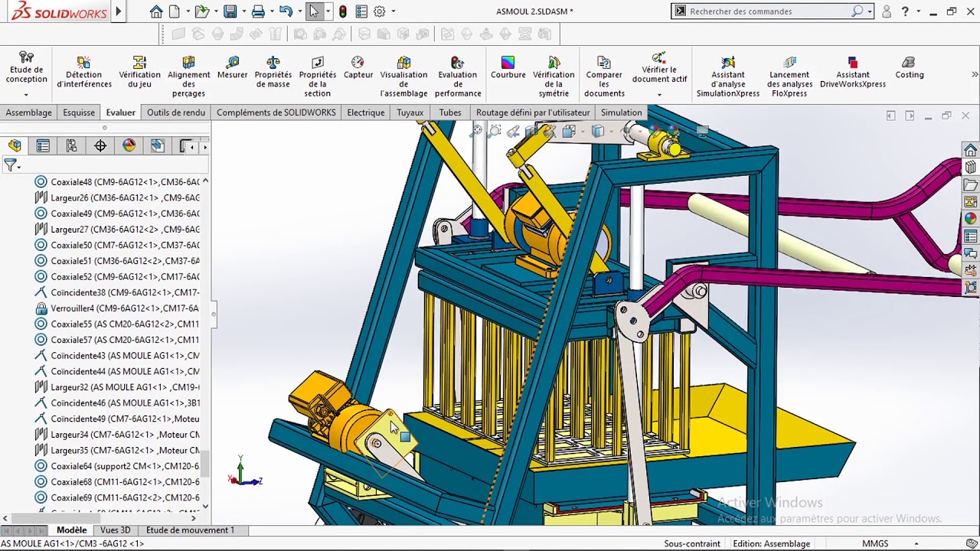
Task: Start Assistant DriveWorksXpress
Action: [x=852, y=72]
